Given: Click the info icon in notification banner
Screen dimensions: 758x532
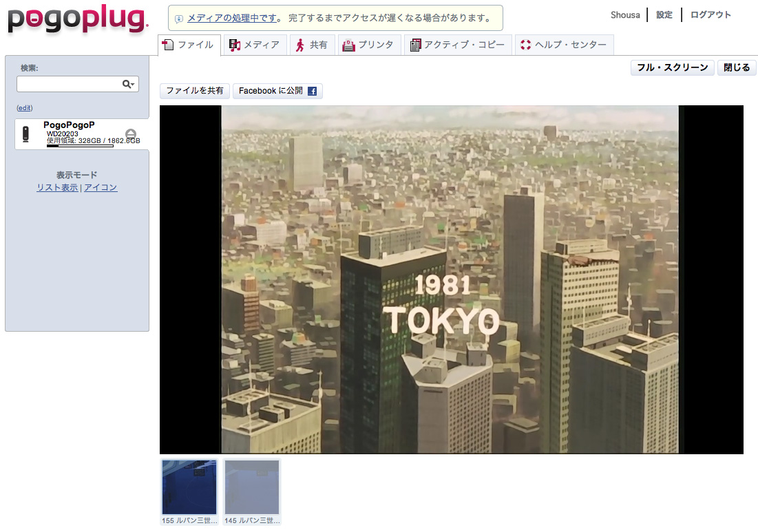Looking at the screenshot, I should click(179, 19).
